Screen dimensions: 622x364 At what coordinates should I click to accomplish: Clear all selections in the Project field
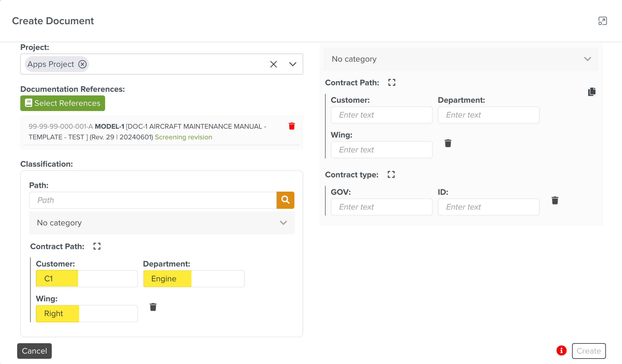[274, 64]
